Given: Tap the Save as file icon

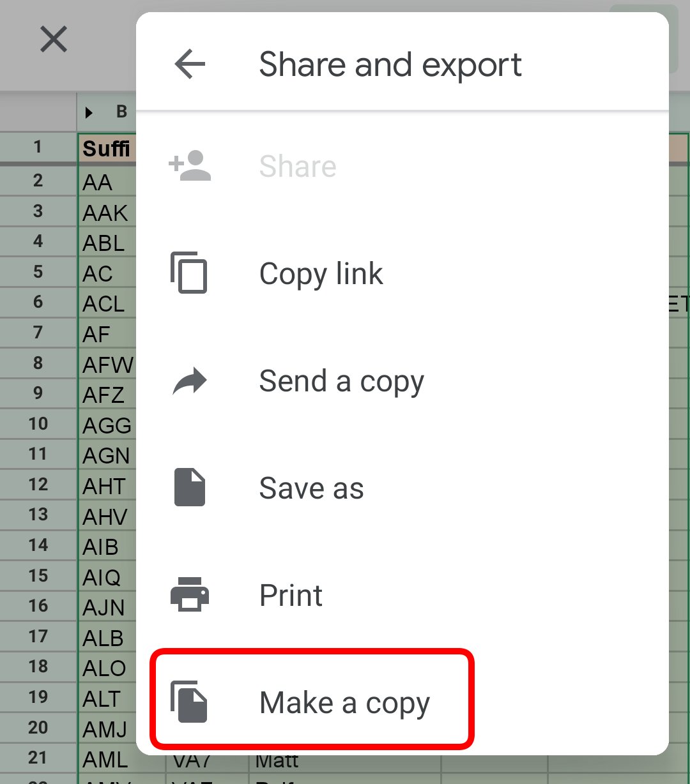Looking at the screenshot, I should [x=190, y=488].
